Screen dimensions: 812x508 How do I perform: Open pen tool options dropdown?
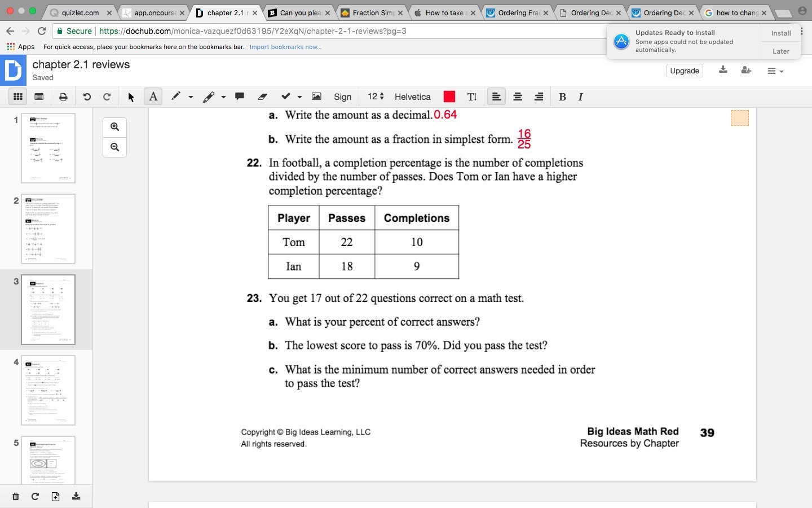coord(191,97)
